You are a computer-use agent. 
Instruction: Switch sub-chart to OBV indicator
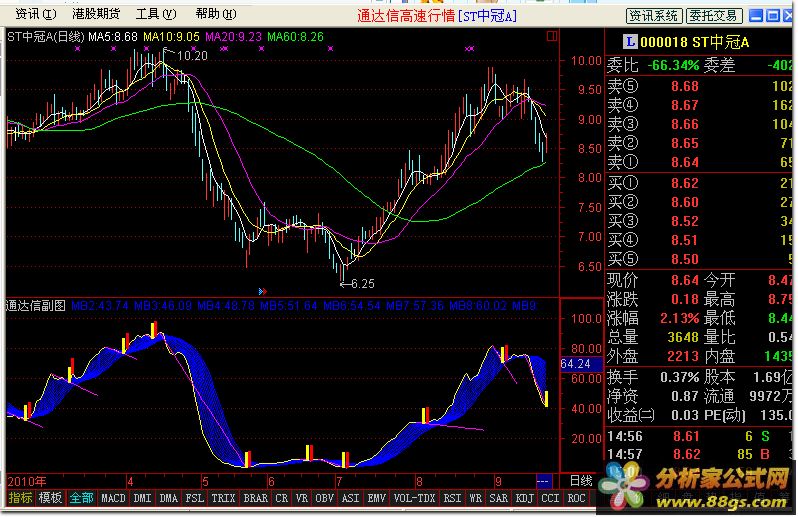click(x=325, y=498)
